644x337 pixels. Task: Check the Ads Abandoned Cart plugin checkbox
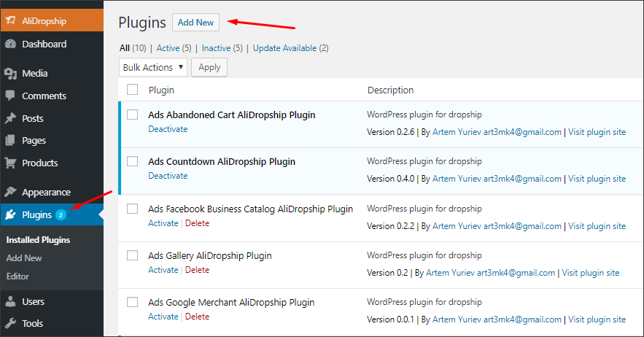coord(132,115)
